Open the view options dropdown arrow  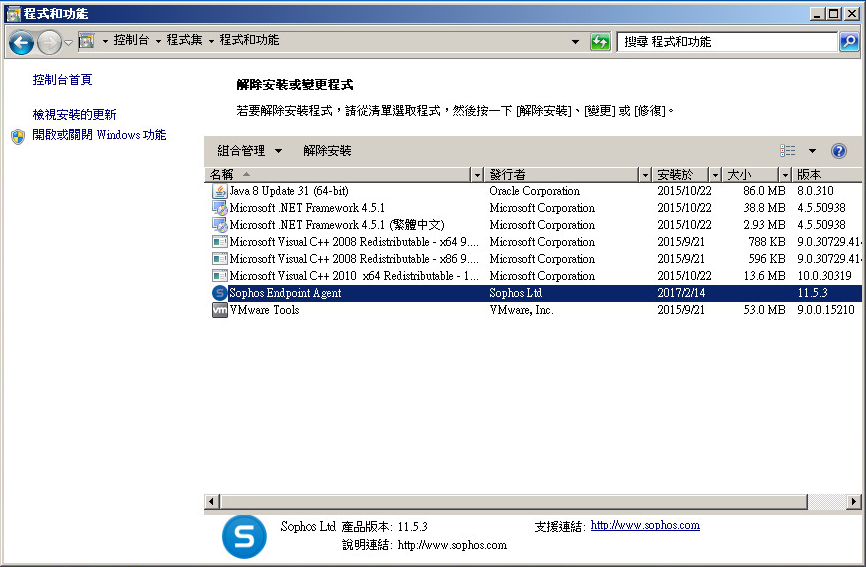click(x=812, y=151)
